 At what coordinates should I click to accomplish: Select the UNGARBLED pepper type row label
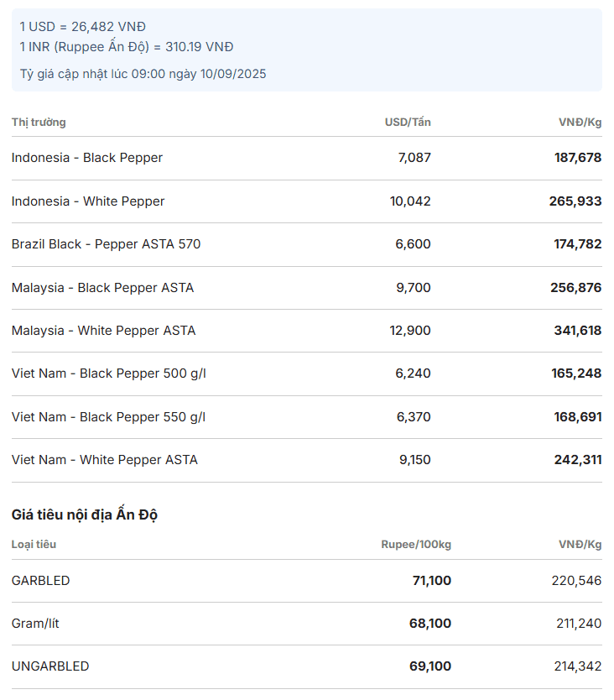point(50,666)
